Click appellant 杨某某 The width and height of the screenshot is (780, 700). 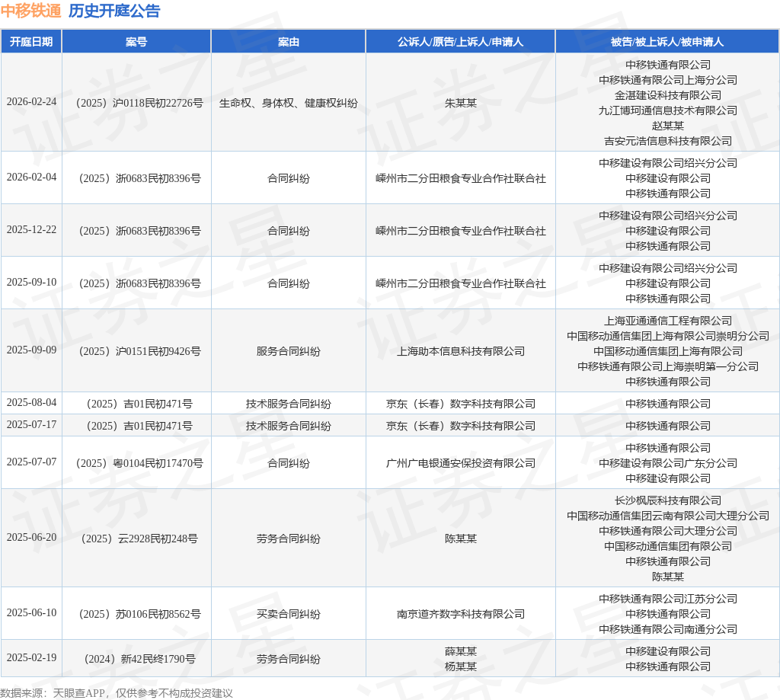click(461, 666)
